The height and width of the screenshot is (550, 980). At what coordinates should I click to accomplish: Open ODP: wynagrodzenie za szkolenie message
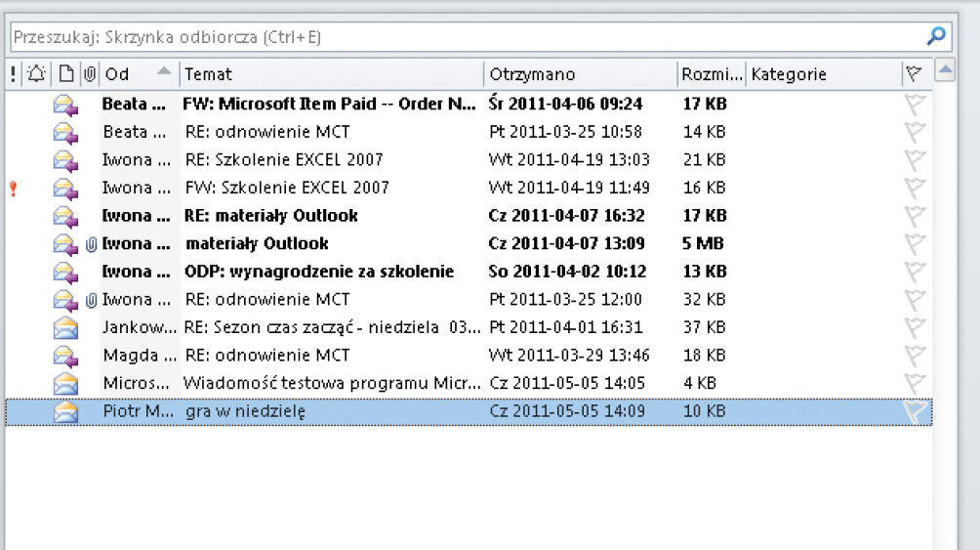click(319, 272)
